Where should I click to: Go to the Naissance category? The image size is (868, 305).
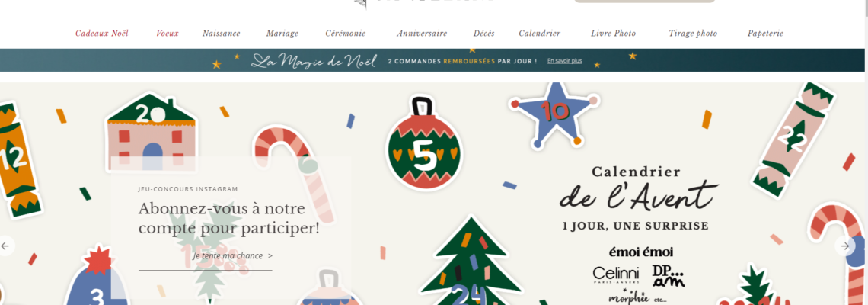pyautogui.click(x=222, y=34)
